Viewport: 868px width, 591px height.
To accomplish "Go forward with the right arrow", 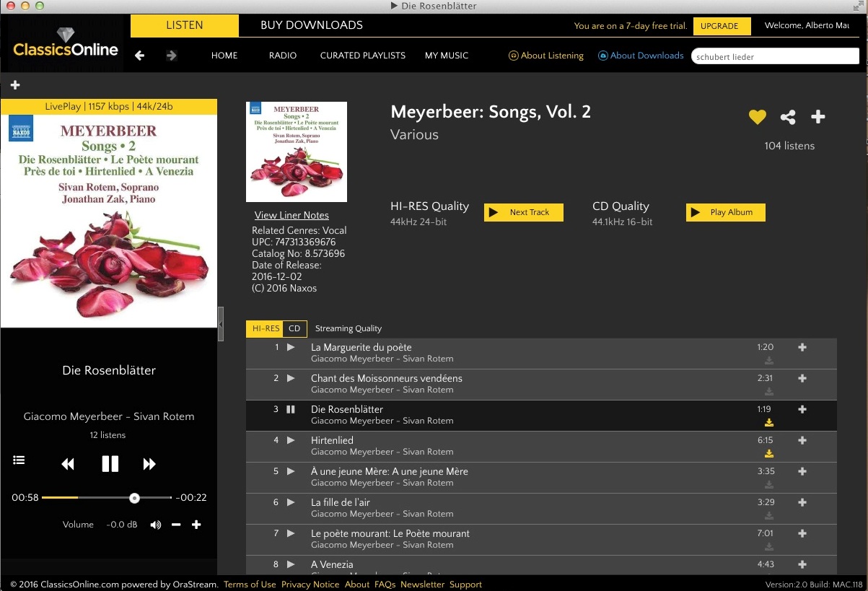I will click(172, 56).
